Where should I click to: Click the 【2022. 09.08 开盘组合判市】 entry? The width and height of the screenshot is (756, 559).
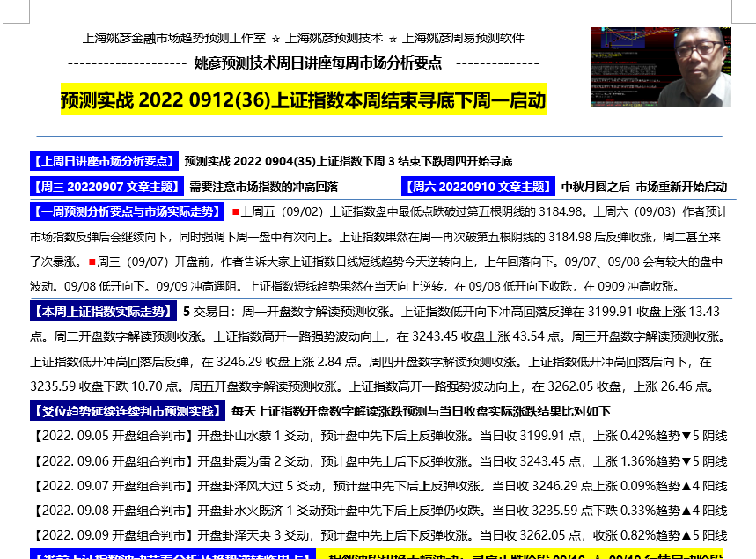[x=113, y=511]
